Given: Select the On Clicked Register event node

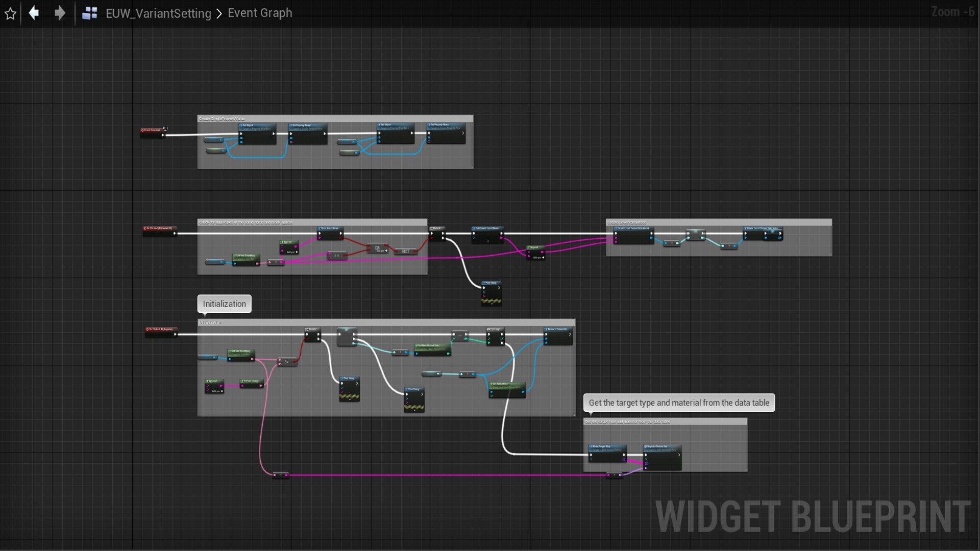Looking at the screenshot, I should 161,332.
